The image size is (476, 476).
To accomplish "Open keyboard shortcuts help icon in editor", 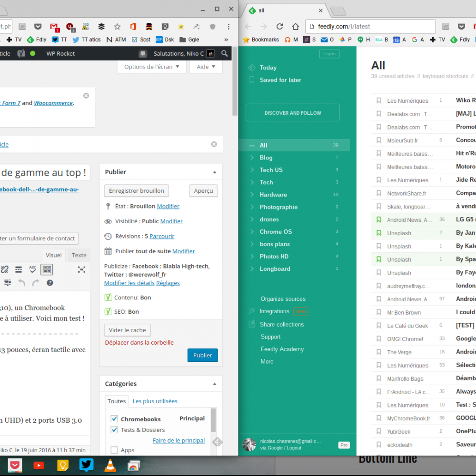I will point(50,283).
